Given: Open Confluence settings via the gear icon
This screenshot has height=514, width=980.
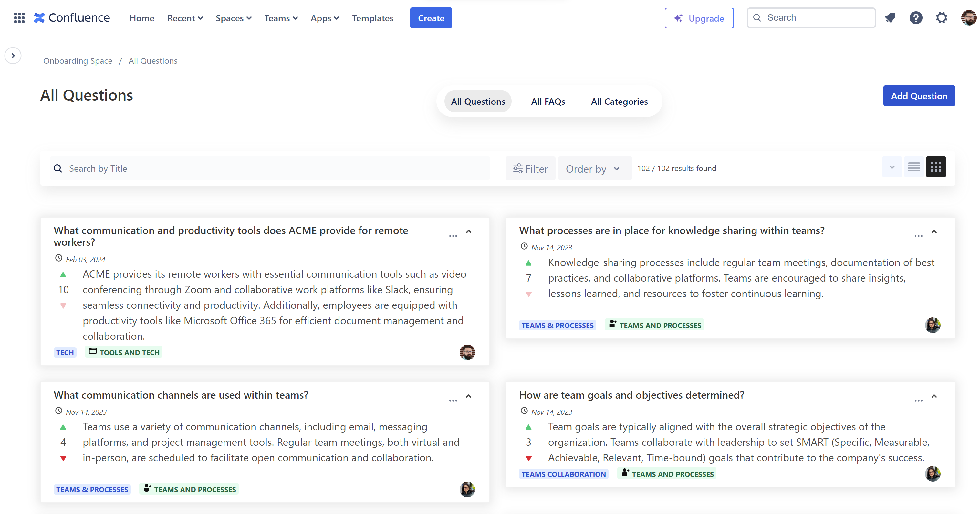Looking at the screenshot, I should point(942,17).
